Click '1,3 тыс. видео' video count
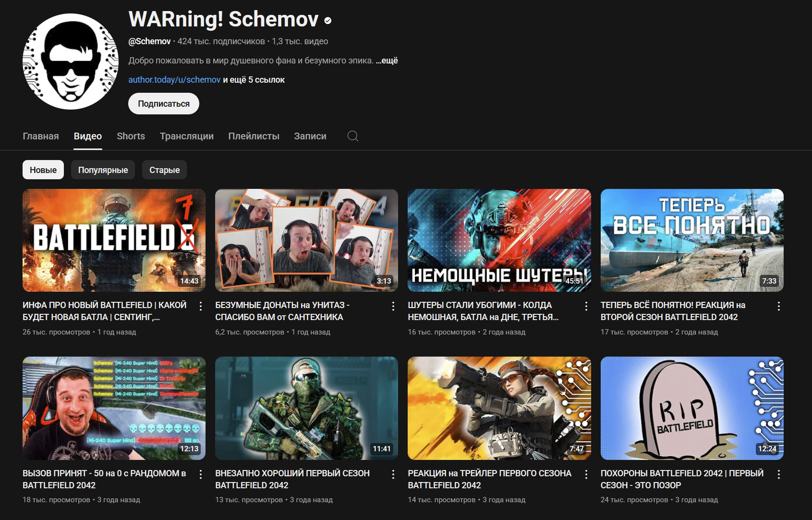 [300, 41]
